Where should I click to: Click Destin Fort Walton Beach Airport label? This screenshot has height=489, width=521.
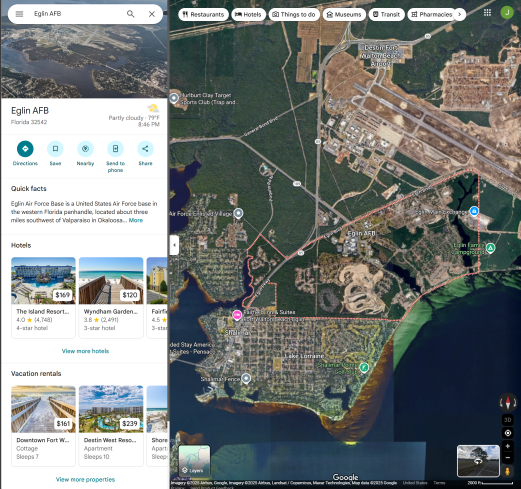[x=380, y=56]
